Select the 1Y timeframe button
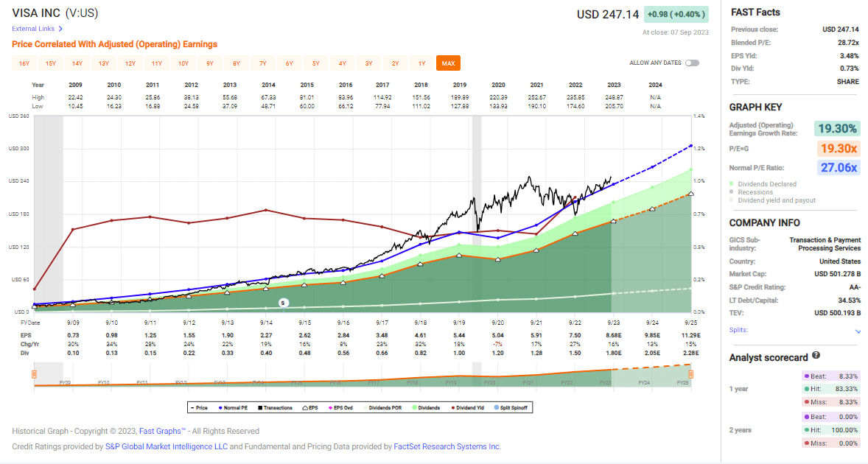This screenshot has width=868, height=464. (x=421, y=63)
